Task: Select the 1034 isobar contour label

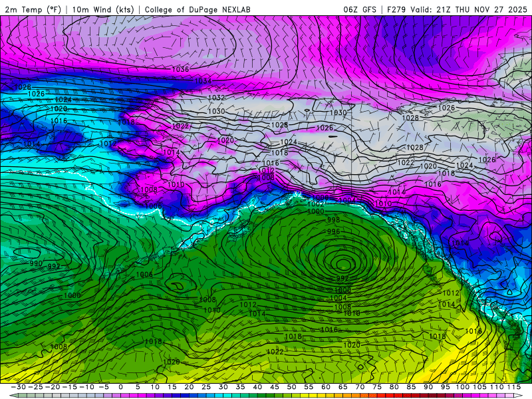Action: 203,80
